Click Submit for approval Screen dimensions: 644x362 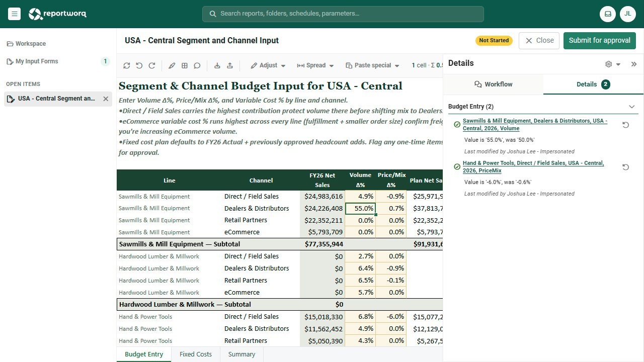[x=600, y=41]
